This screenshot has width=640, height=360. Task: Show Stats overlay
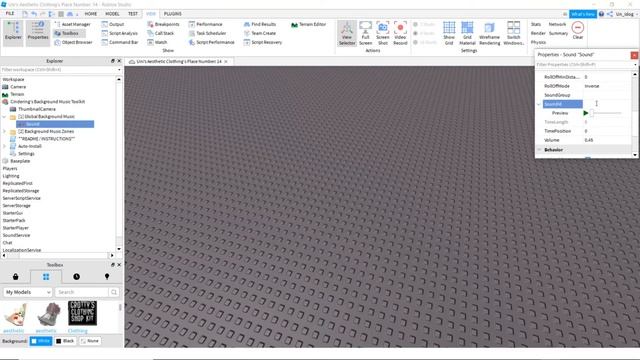tap(536, 24)
